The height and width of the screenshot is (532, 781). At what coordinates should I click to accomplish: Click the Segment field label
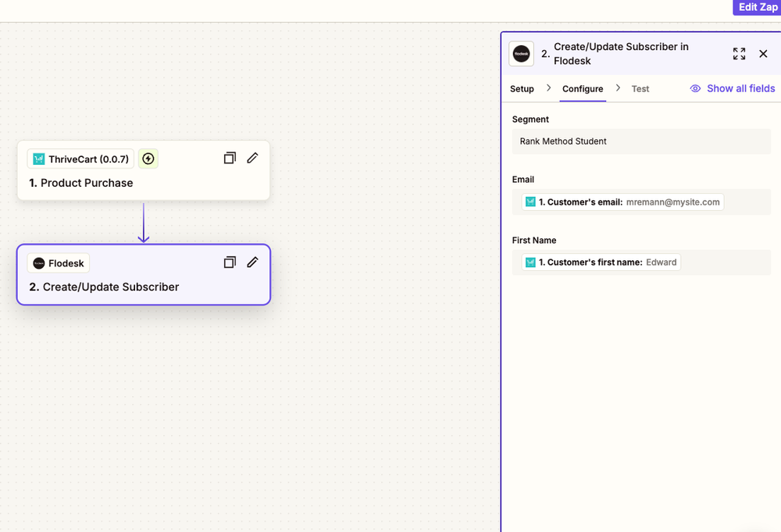530,119
